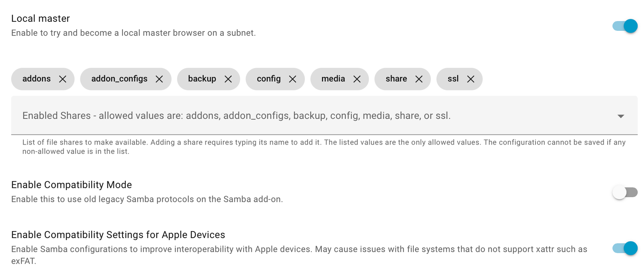Click the ssl chip label
The image size is (644, 279).
(x=453, y=79)
